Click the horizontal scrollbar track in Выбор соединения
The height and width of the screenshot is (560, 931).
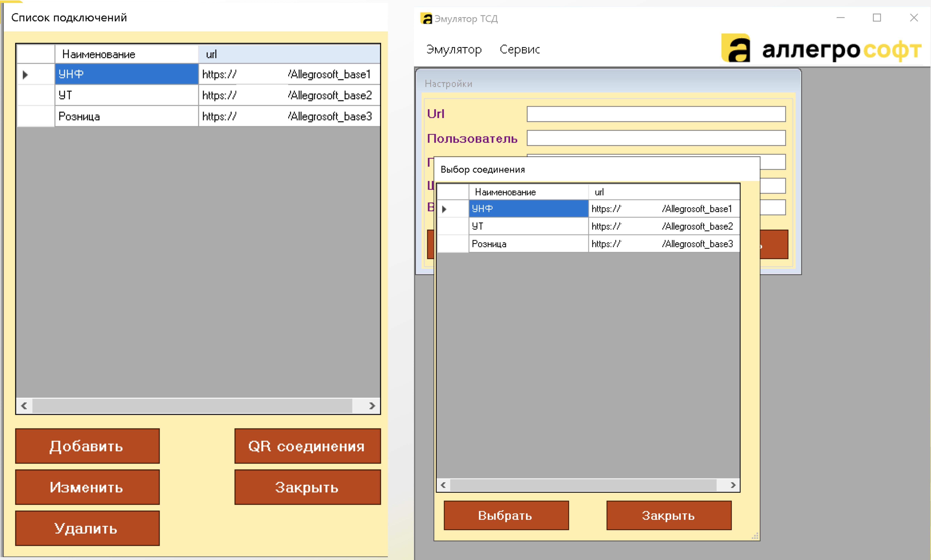(x=583, y=485)
